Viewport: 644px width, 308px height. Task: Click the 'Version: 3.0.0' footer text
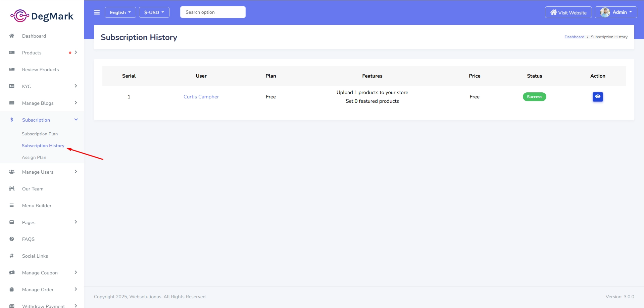click(x=620, y=297)
